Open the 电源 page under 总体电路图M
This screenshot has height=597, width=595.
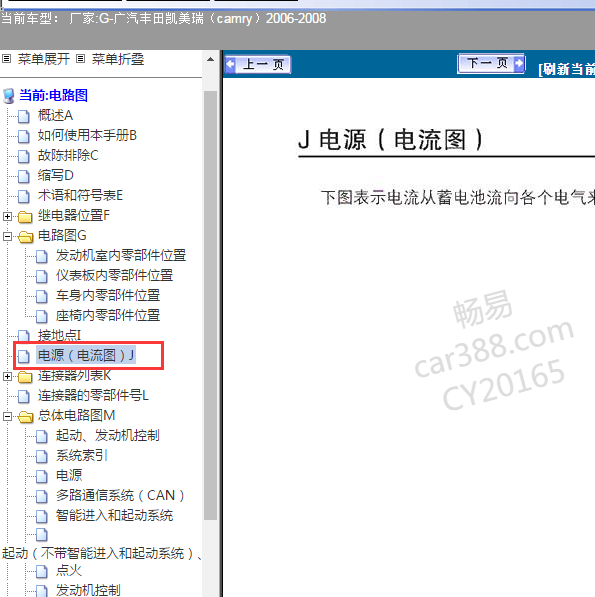(69, 475)
